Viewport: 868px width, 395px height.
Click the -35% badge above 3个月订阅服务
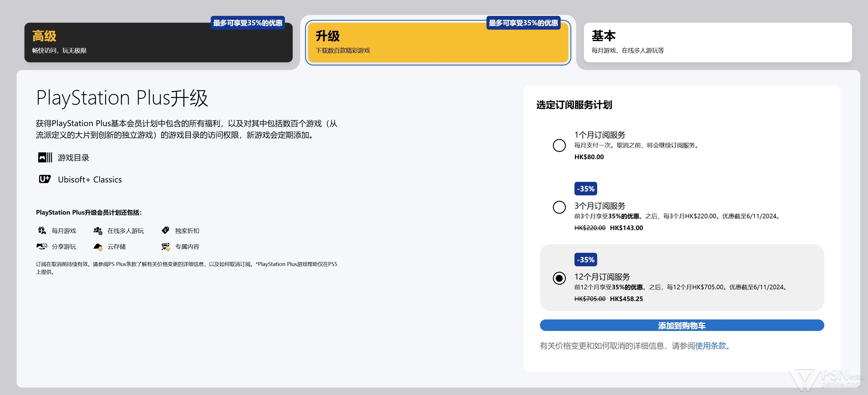(586, 188)
